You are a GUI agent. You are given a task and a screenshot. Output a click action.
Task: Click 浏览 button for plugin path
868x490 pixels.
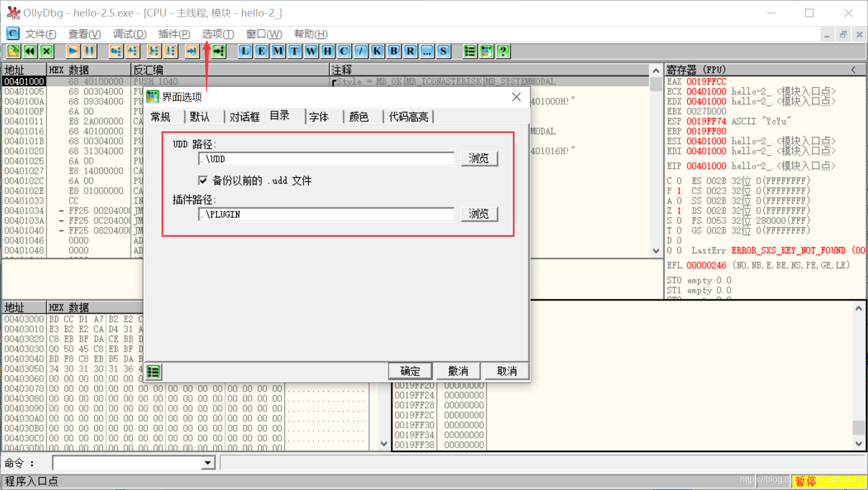479,214
